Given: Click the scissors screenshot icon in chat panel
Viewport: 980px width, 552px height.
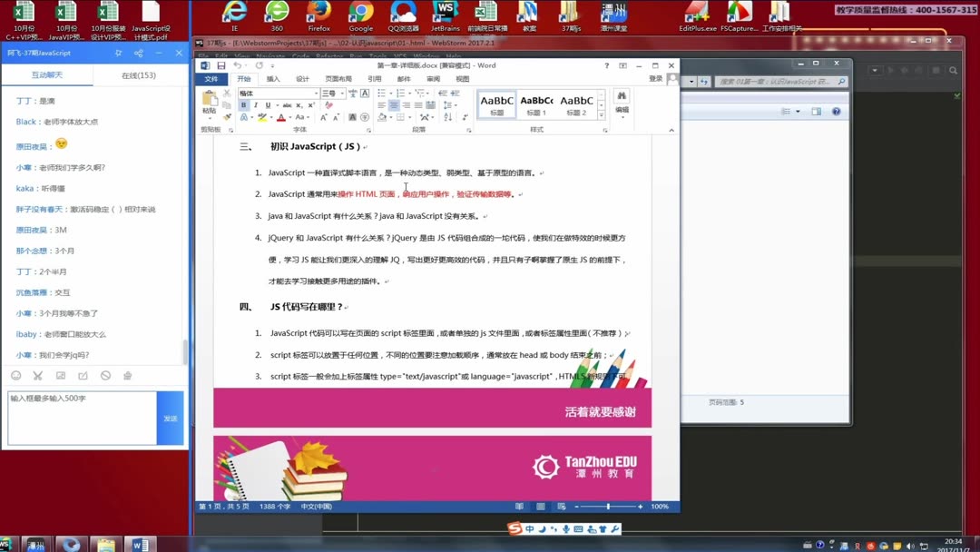Looking at the screenshot, I should (x=37, y=376).
